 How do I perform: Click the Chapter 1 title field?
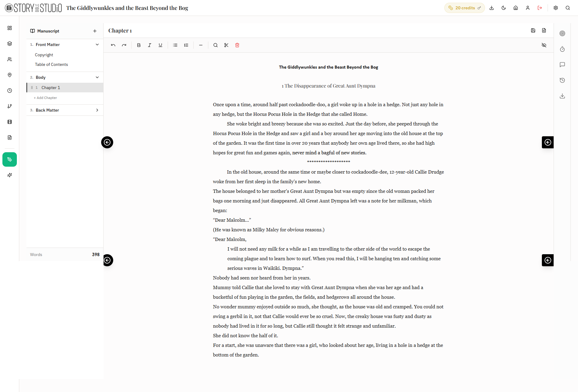[x=120, y=30]
